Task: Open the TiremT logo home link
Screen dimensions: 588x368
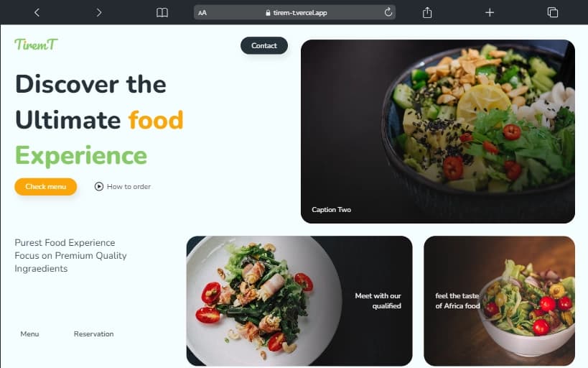Action: click(x=37, y=45)
